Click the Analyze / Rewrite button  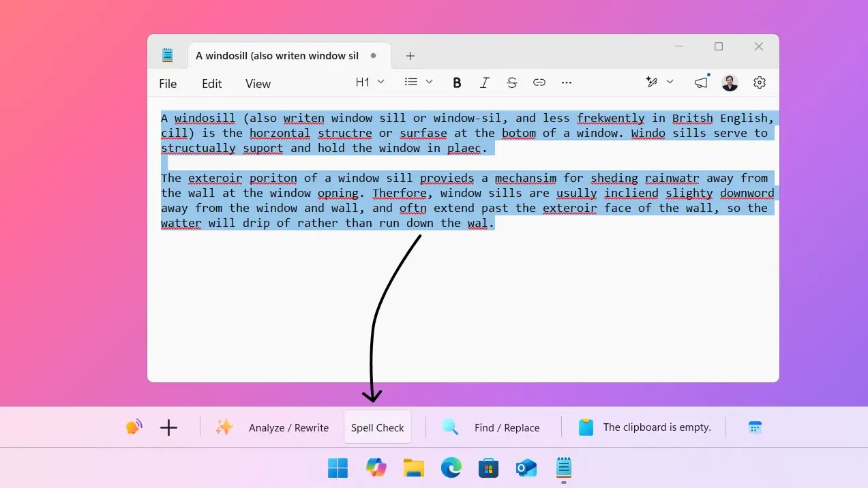click(288, 427)
